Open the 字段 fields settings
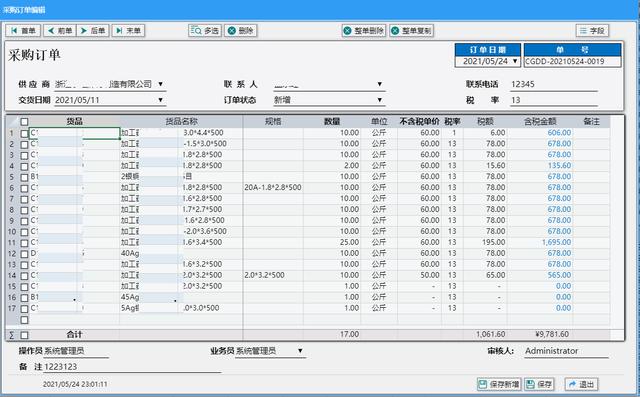 coord(592,31)
